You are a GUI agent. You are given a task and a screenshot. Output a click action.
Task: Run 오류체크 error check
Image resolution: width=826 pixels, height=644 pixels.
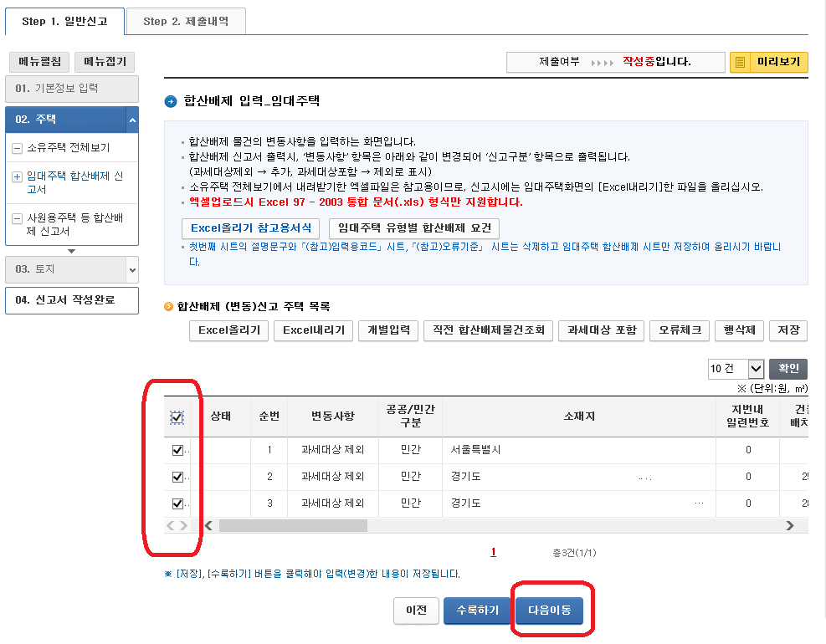(679, 330)
